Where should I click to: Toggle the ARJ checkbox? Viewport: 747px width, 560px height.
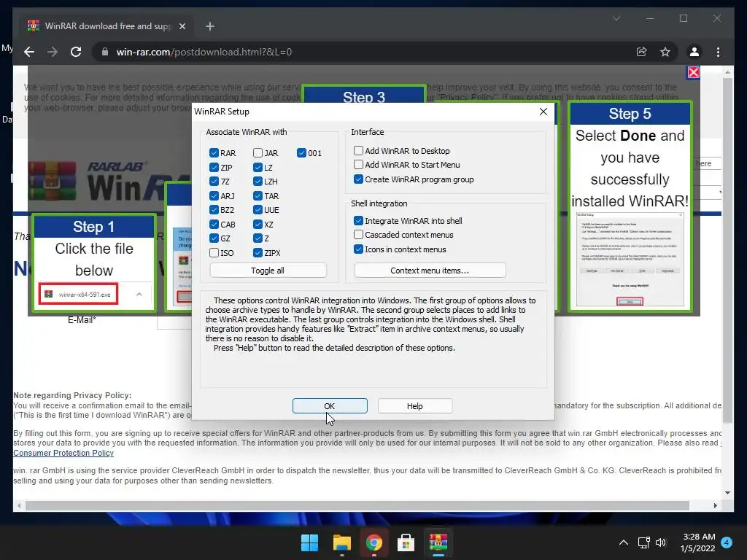[x=214, y=195]
